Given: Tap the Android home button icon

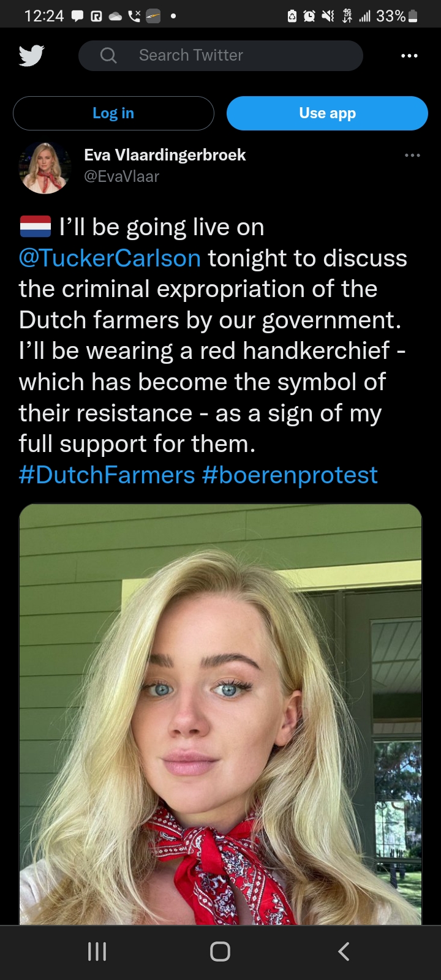Looking at the screenshot, I should 221,951.
